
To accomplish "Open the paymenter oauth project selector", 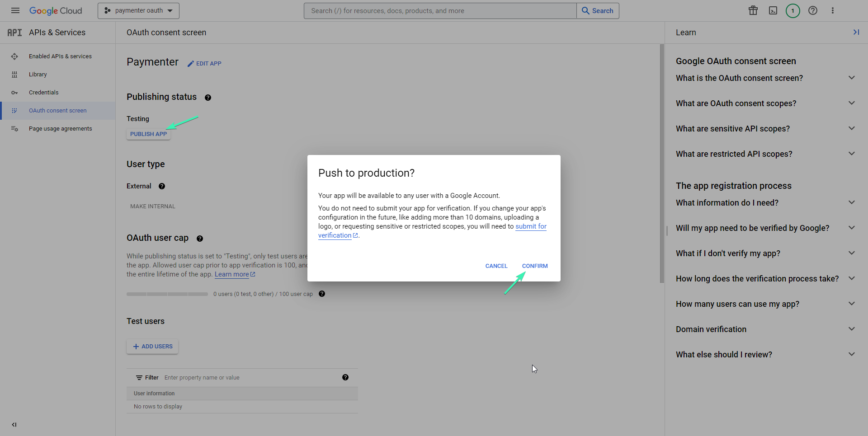I will pos(138,10).
